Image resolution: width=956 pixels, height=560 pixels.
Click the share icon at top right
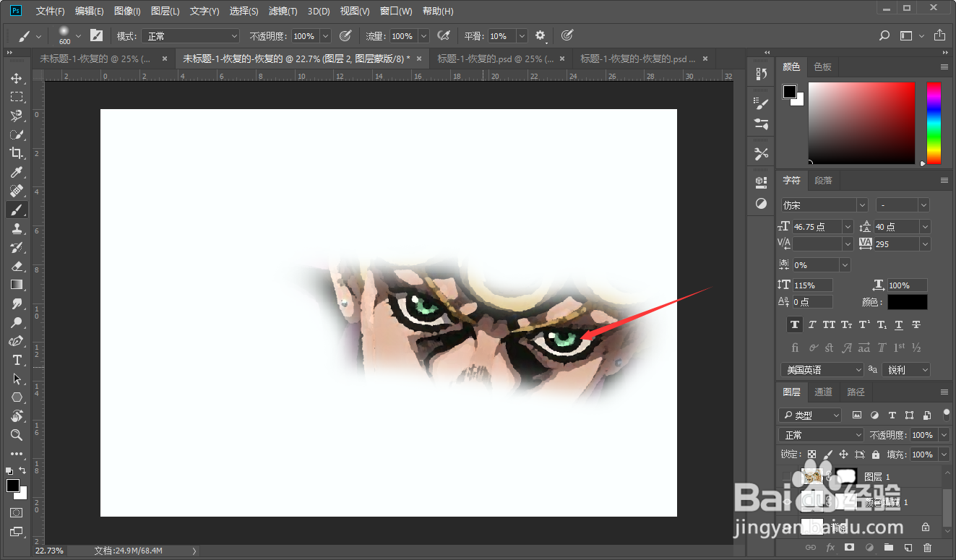tap(939, 35)
